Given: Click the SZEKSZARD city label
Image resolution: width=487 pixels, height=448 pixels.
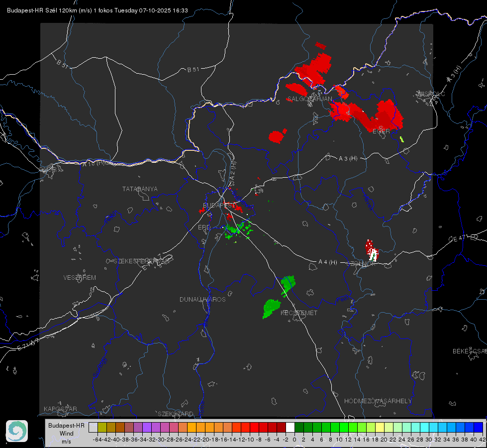Looking at the screenshot, I should 176,414.
